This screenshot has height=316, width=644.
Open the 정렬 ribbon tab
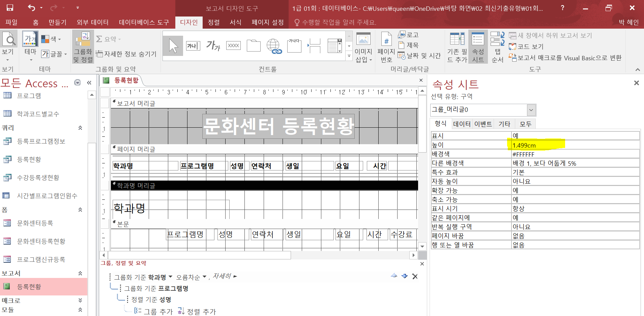pyautogui.click(x=214, y=22)
